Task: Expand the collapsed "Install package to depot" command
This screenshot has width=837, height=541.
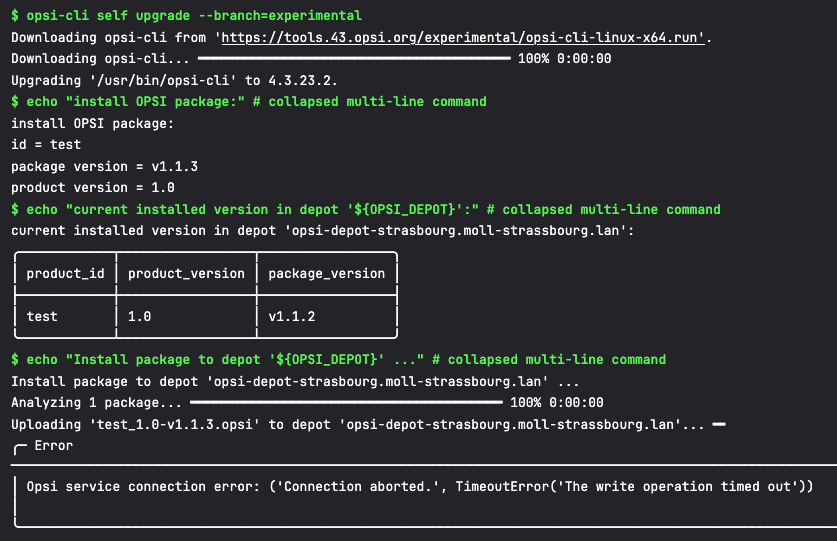Action: click(338, 359)
